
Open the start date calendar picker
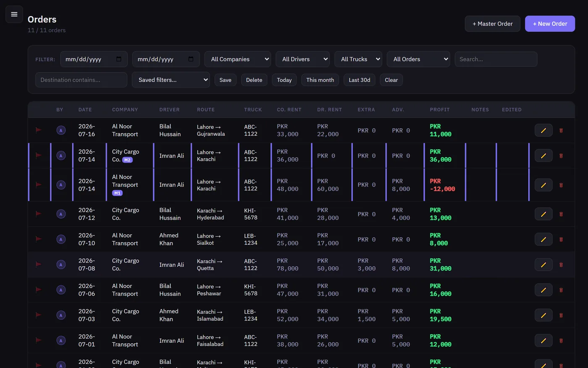[x=119, y=59]
